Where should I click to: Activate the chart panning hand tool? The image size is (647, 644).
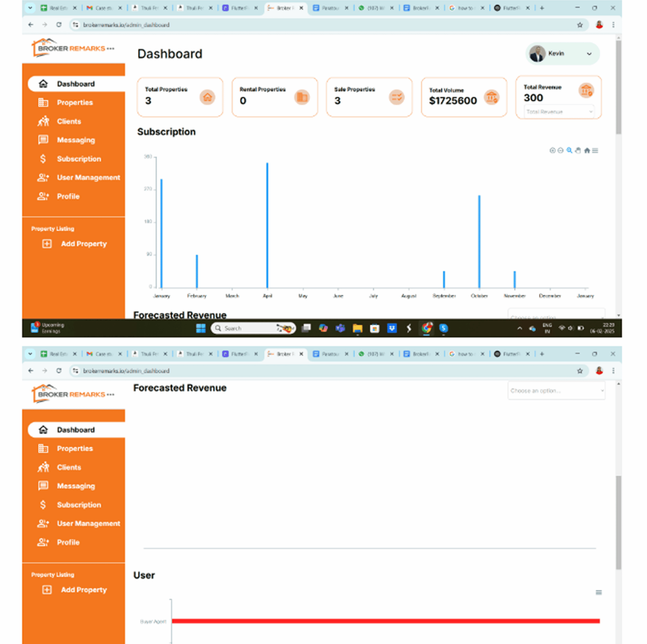pos(578,150)
